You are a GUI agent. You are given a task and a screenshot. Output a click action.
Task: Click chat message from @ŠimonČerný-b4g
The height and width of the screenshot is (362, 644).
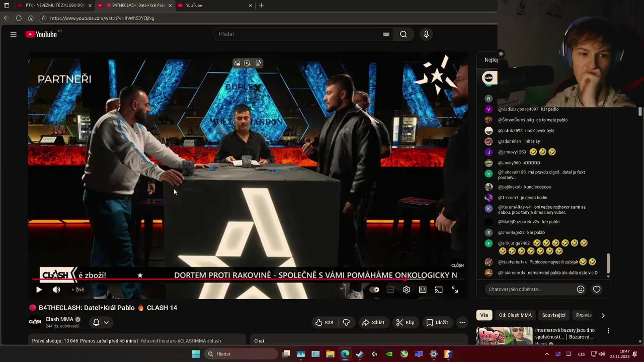pos(527,120)
